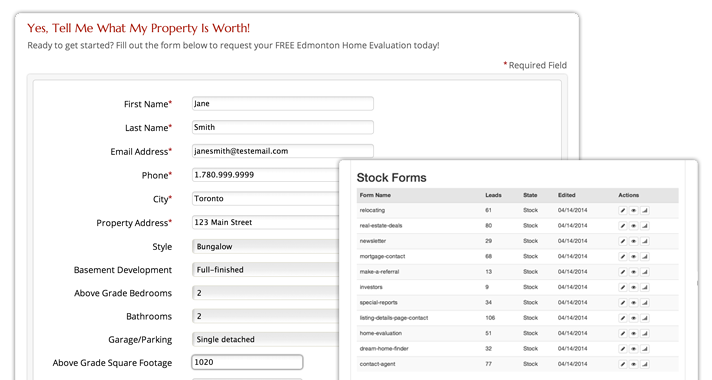Image resolution: width=712 pixels, height=380 pixels.
Task: Edit listing-details-page-contact form via pencil icon
Action: (623, 318)
